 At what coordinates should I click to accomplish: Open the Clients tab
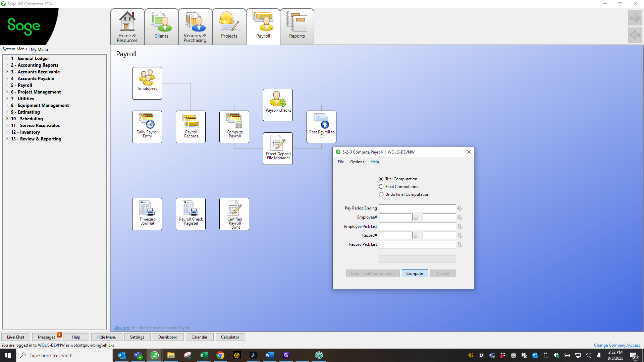161,27
